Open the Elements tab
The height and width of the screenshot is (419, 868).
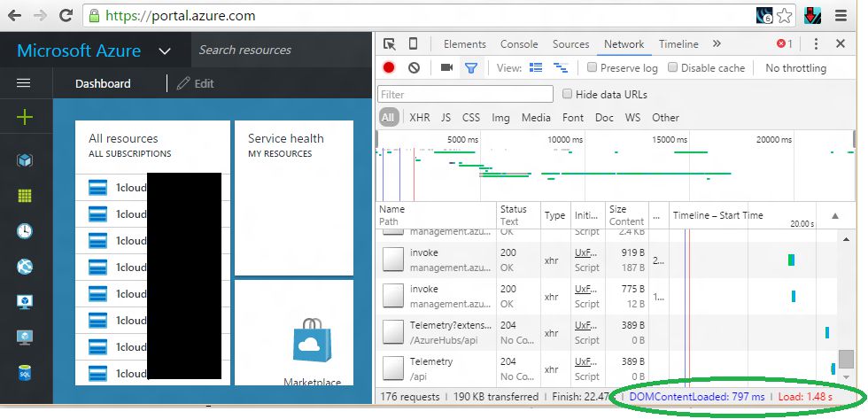point(465,44)
